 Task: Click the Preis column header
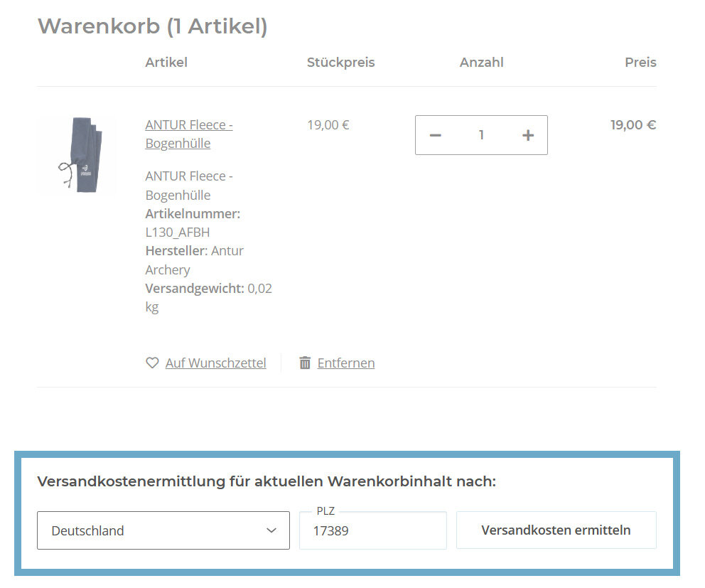(x=640, y=63)
